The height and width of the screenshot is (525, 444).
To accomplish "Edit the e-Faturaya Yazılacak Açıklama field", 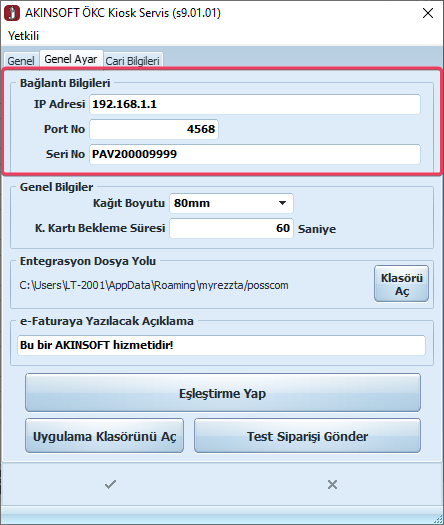I will [x=221, y=345].
